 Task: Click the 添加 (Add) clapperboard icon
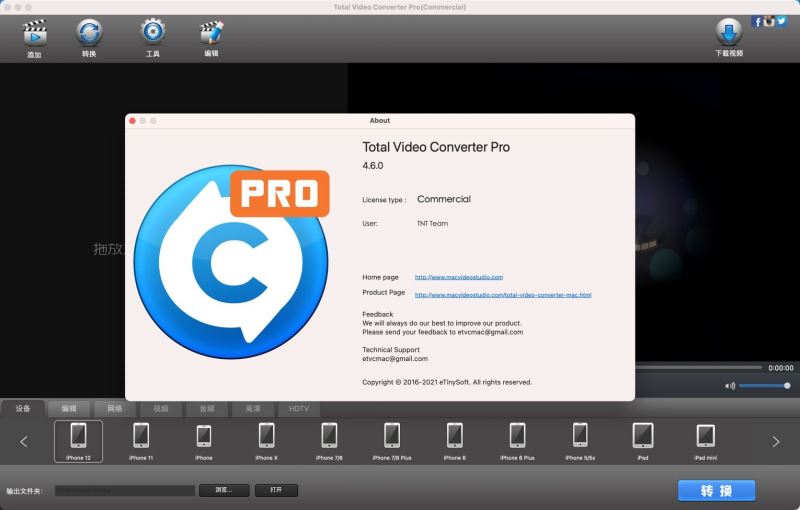(x=34, y=33)
